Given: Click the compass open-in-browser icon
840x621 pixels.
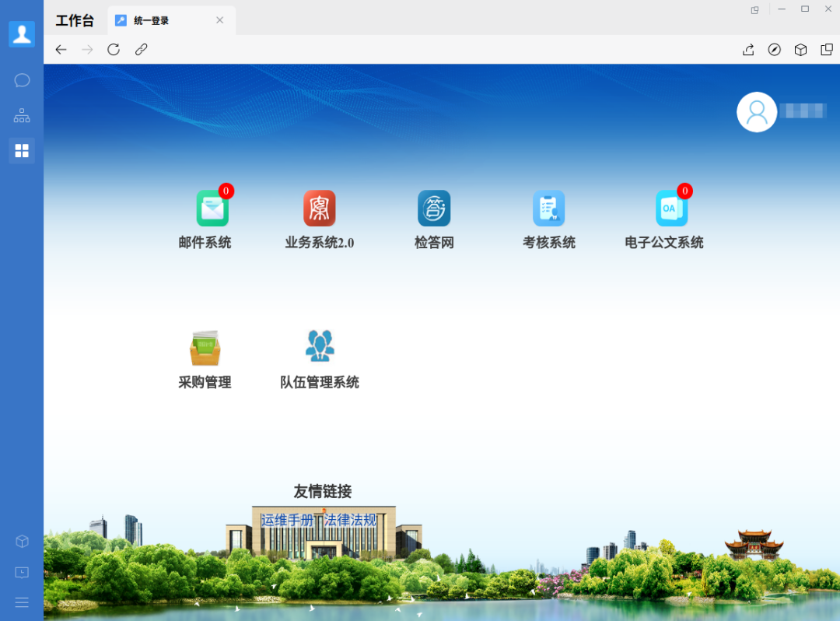Looking at the screenshot, I should (774, 49).
